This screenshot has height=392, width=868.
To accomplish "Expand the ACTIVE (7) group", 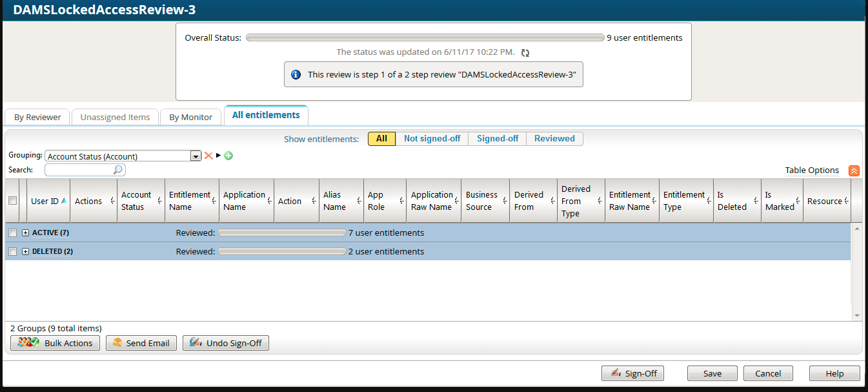I will pyautogui.click(x=25, y=232).
